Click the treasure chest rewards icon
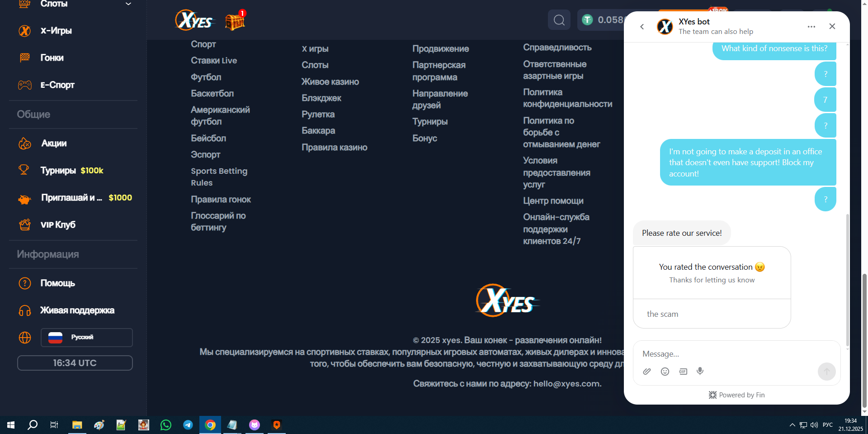Screen dimensions: 868x434 click(x=235, y=21)
